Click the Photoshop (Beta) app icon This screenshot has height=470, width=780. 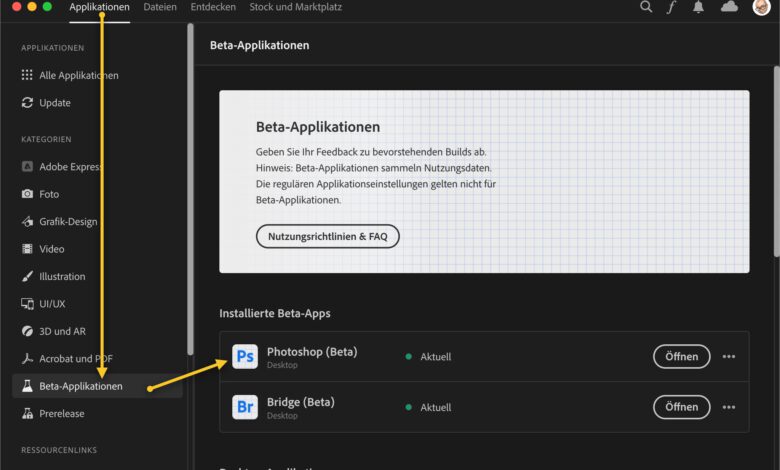coord(245,357)
